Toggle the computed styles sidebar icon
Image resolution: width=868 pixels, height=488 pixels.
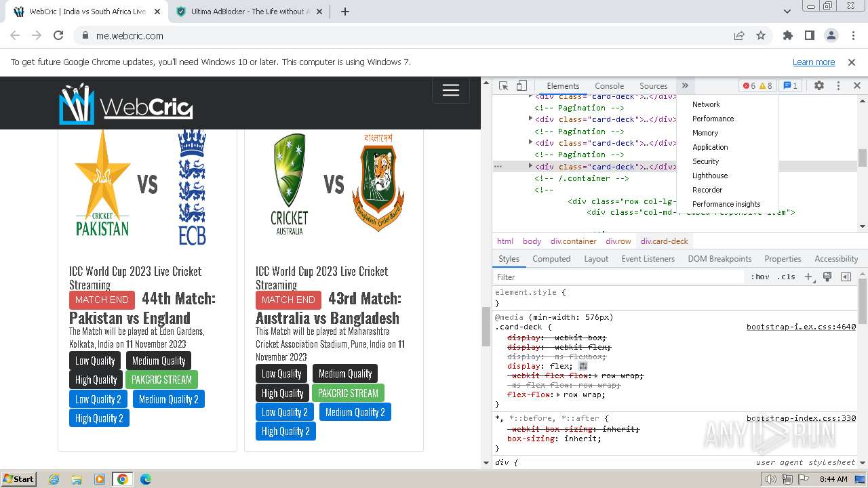point(846,277)
